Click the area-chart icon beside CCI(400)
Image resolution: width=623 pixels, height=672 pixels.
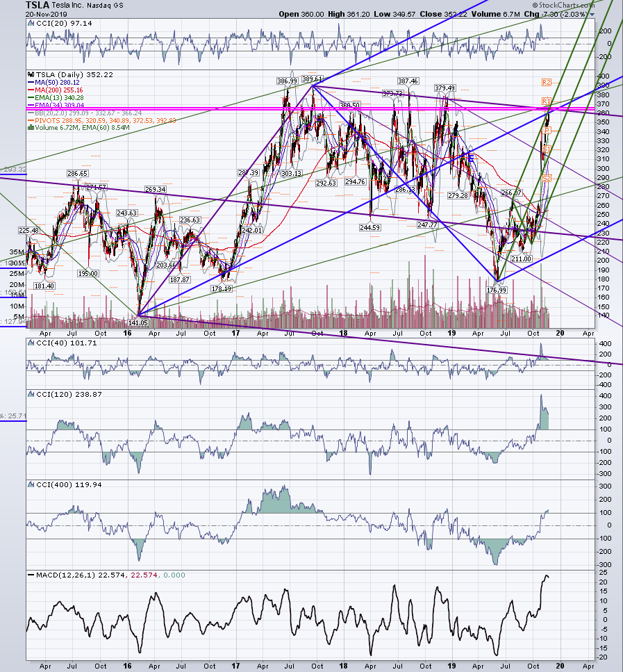click(x=31, y=484)
